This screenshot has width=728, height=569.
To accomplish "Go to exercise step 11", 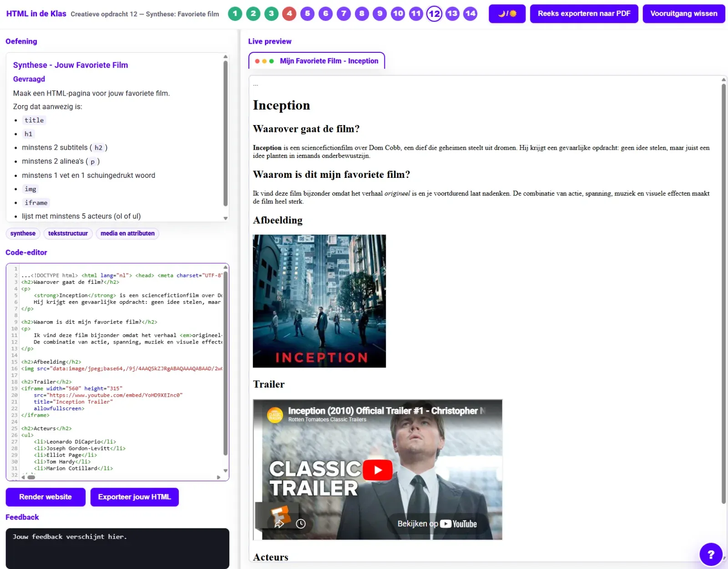I will [416, 14].
